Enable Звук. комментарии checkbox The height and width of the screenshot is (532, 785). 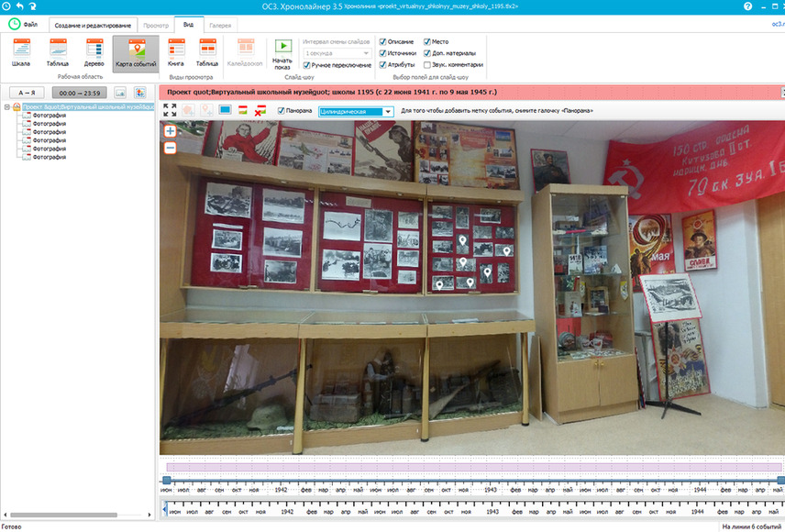pyautogui.click(x=427, y=64)
